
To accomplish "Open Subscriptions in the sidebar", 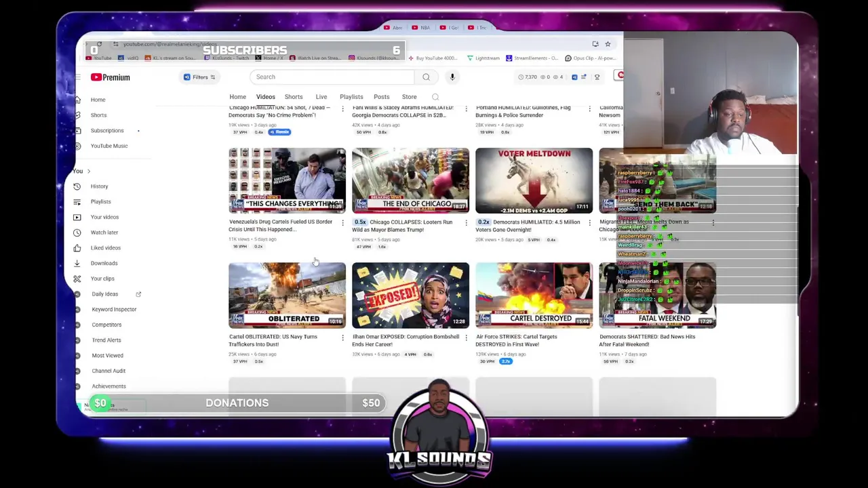I will pos(107,131).
